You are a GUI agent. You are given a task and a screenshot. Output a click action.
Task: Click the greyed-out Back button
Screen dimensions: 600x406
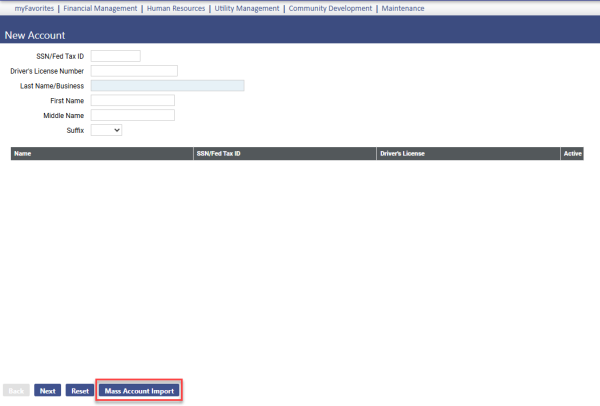17,391
